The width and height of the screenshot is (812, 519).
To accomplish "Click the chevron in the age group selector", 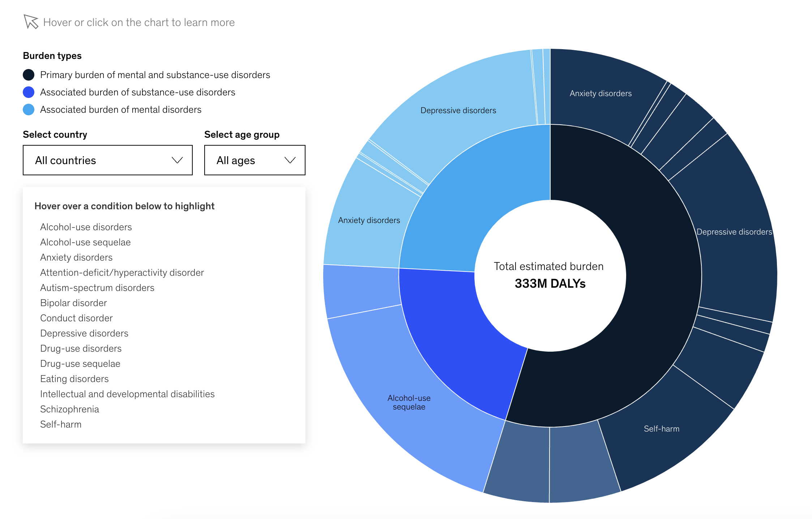I will pyautogui.click(x=290, y=160).
